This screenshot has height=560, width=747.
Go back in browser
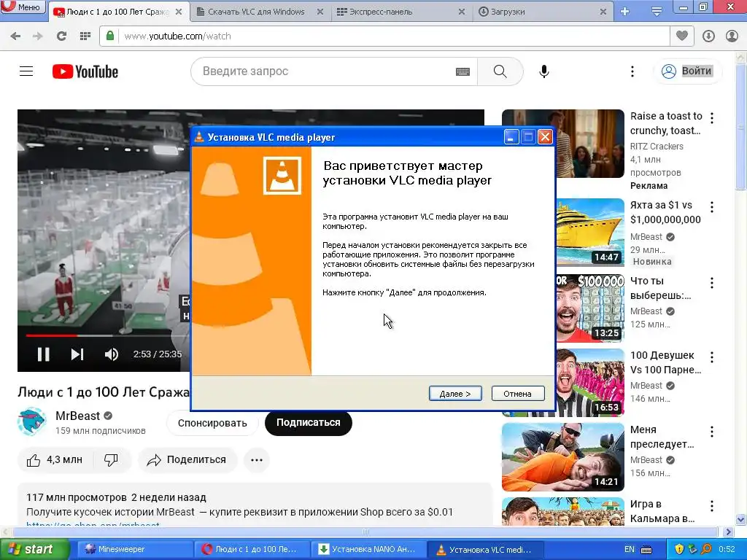pos(15,36)
